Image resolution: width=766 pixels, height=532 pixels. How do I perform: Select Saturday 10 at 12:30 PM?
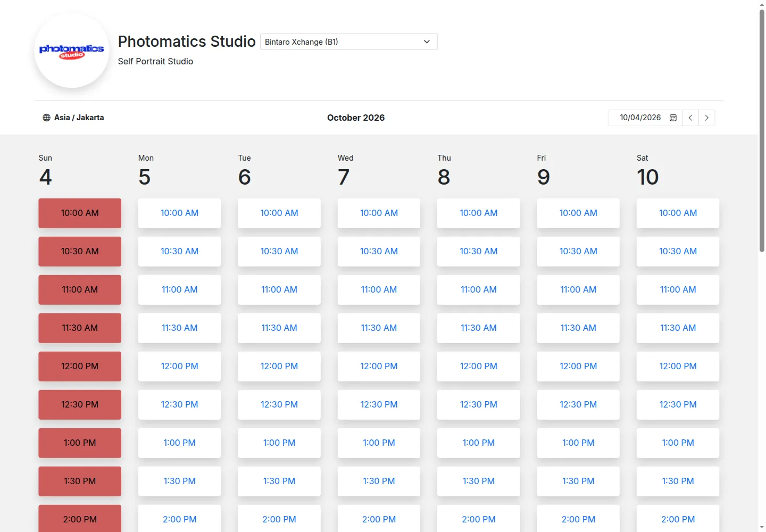click(678, 405)
